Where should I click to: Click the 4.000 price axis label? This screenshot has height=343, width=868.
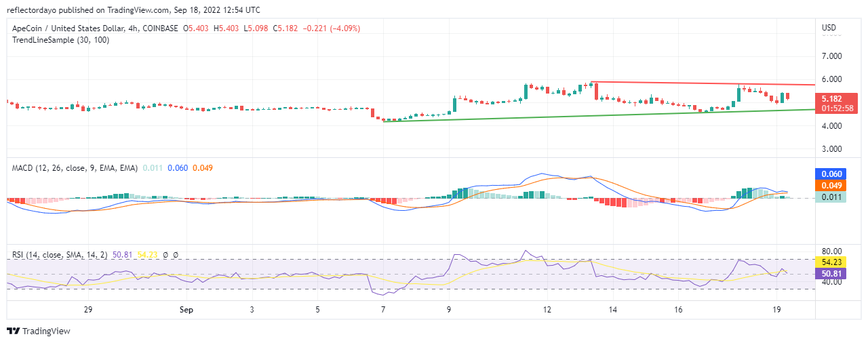(832, 126)
